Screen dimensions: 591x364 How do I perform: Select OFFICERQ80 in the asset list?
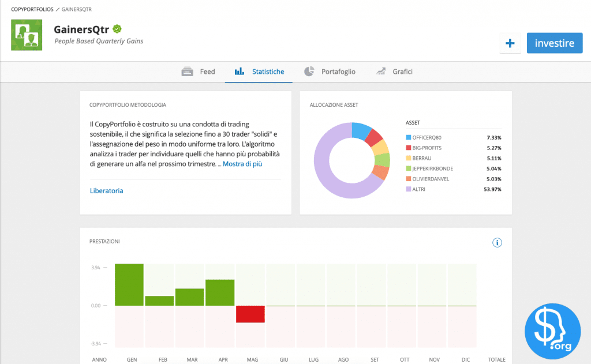(x=427, y=137)
